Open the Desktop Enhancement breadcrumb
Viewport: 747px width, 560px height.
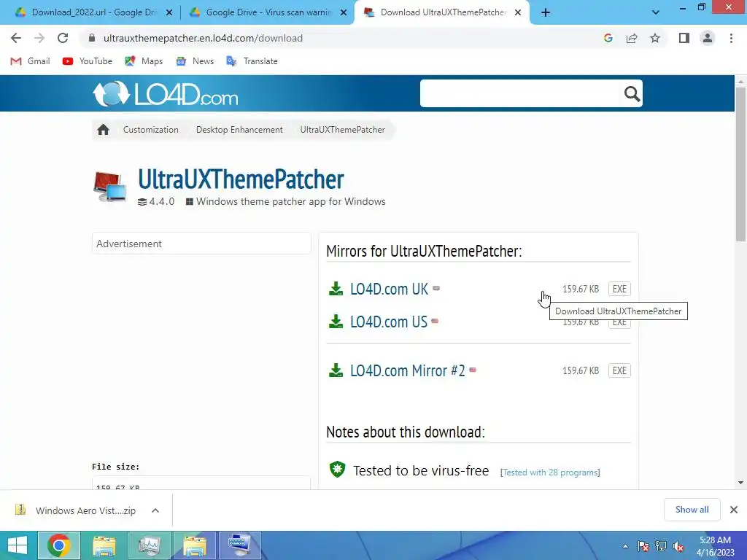(x=239, y=130)
